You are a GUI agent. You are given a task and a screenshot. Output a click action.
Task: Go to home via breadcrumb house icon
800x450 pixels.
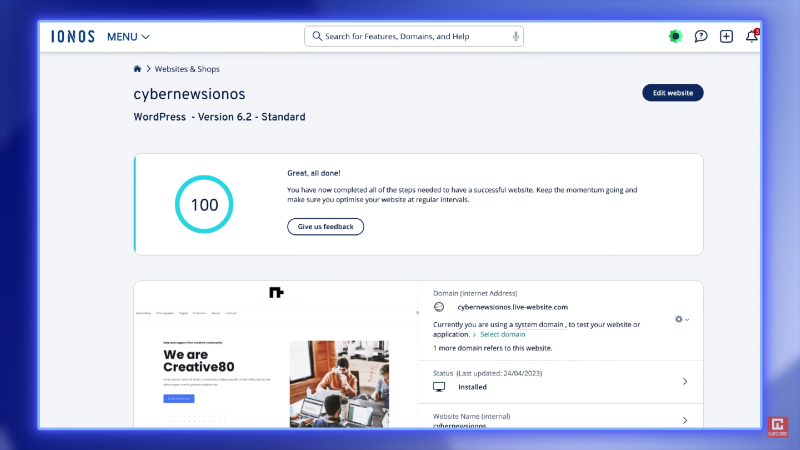pyautogui.click(x=138, y=69)
